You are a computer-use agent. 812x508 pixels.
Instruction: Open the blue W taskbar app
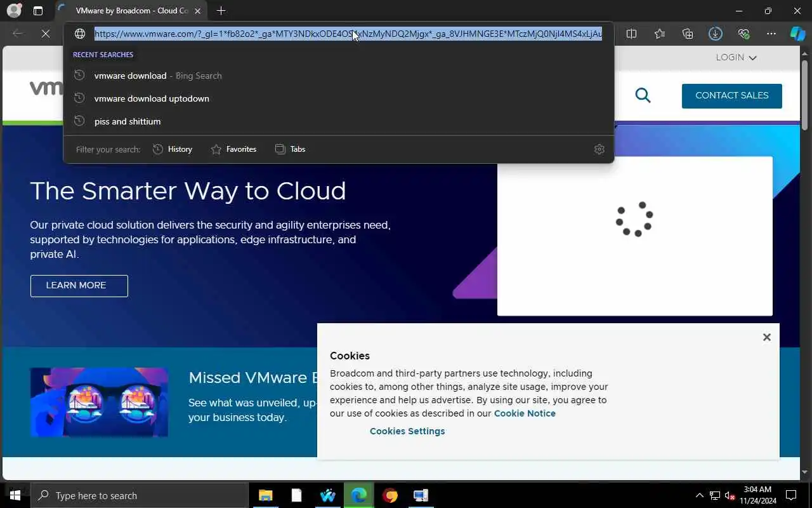pos(327,495)
